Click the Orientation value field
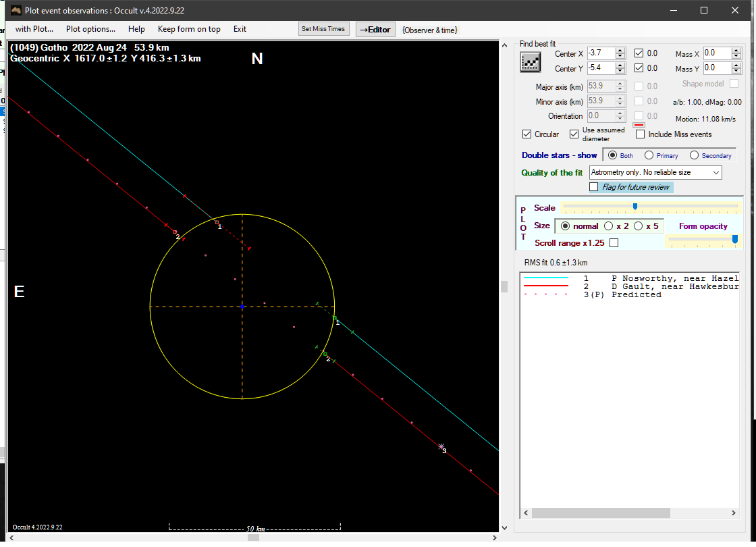The image size is (756, 547). (601, 115)
